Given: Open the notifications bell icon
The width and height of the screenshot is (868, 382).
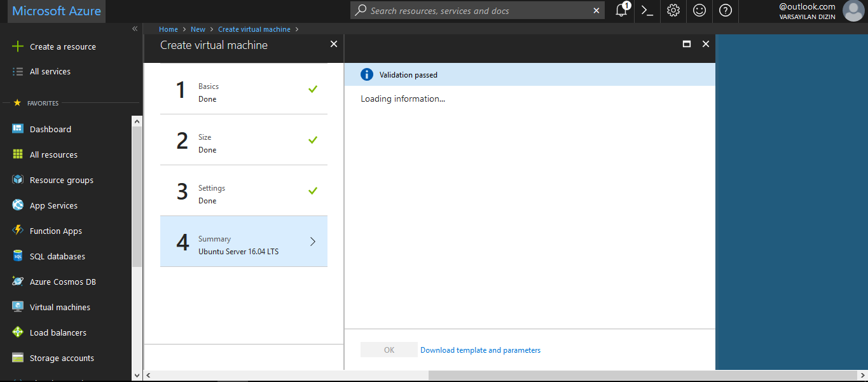Looking at the screenshot, I should [621, 11].
